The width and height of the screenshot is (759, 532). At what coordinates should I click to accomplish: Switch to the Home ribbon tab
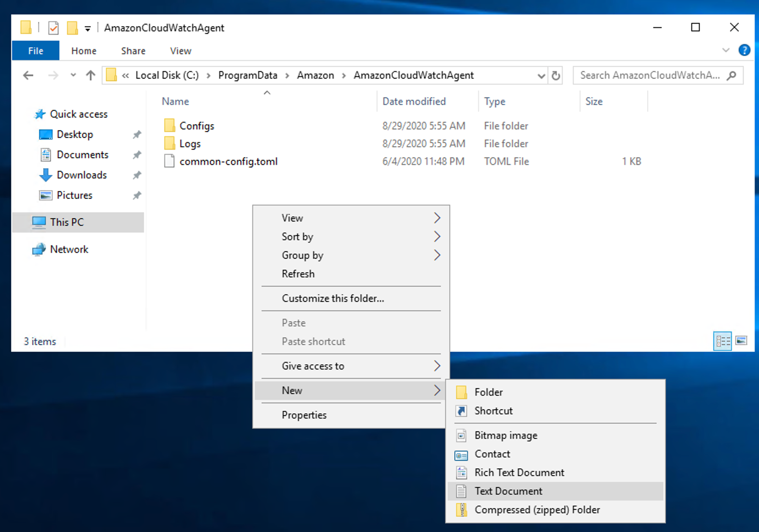pos(84,51)
